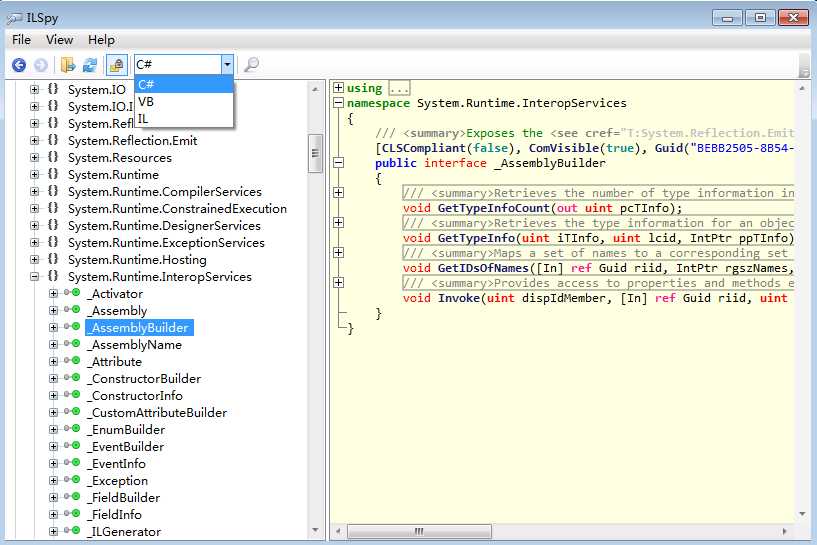Choose C# in the language list
The height and width of the screenshot is (545, 817).
click(x=183, y=84)
